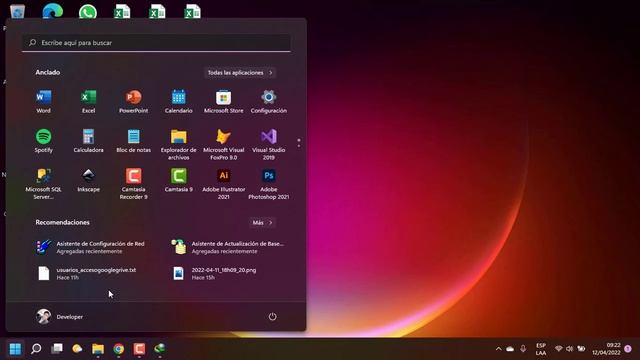Click microphone tray icon

(523, 349)
